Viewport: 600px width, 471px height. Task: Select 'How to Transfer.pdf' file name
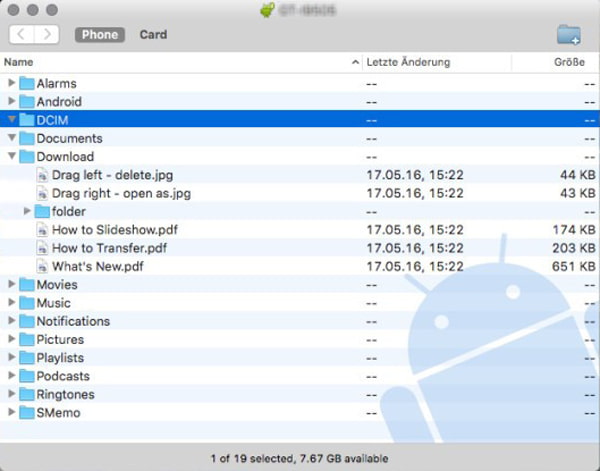point(109,248)
